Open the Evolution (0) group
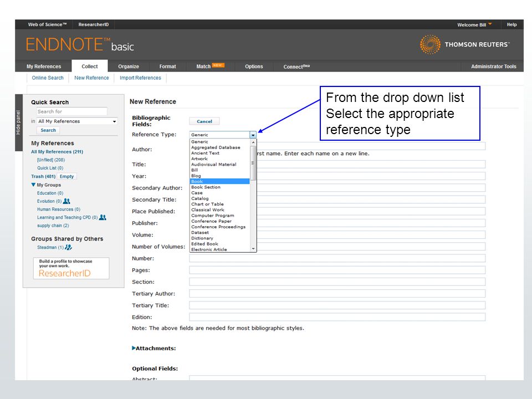 point(49,201)
